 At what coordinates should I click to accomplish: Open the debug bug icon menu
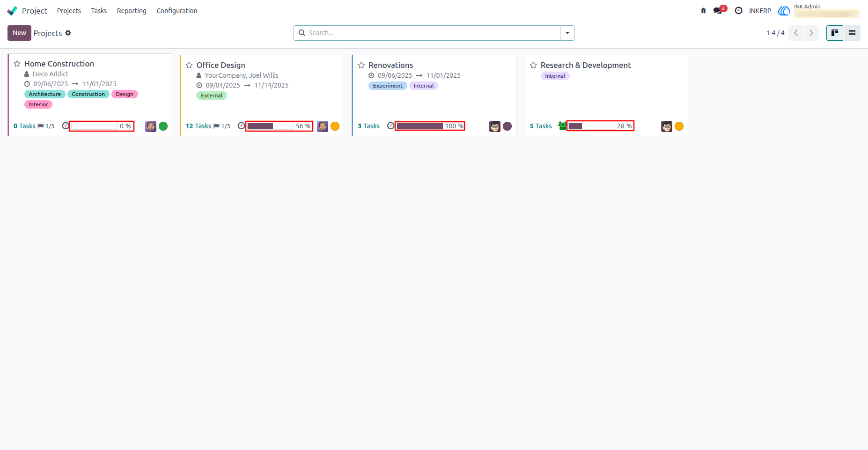[703, 11]
